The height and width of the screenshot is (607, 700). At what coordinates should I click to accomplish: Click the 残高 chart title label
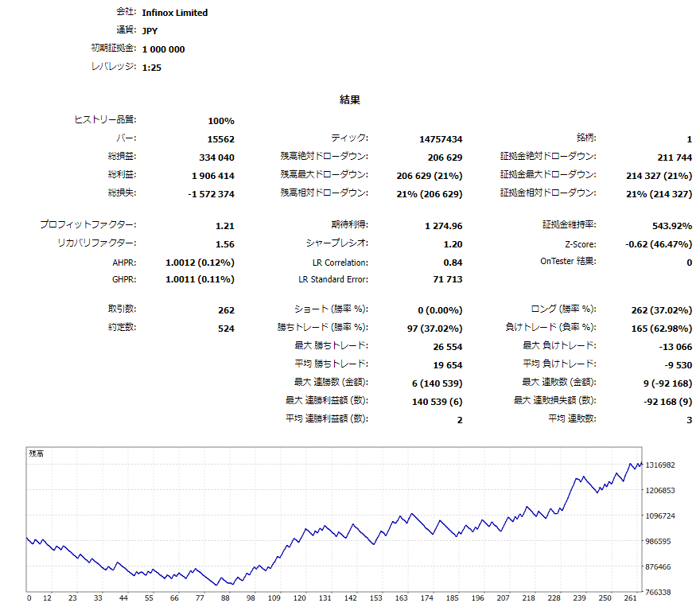pyautogui.click(x=36, y=453)
